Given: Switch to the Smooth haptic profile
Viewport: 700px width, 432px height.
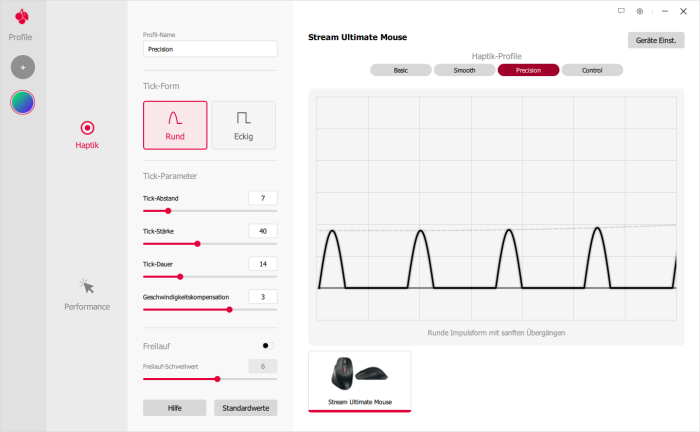Looking at the screenshot, I should (x=464, y=70).
